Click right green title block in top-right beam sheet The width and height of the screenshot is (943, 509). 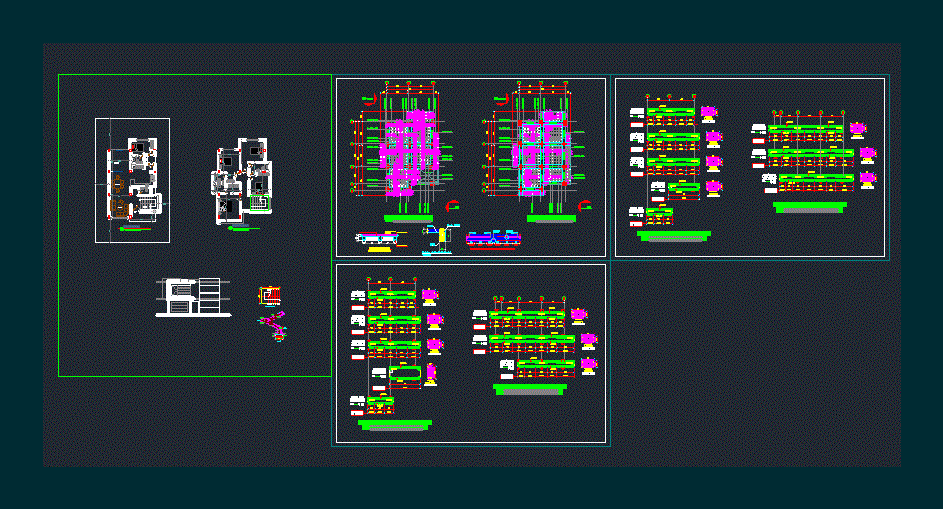[x=810, y=207]
